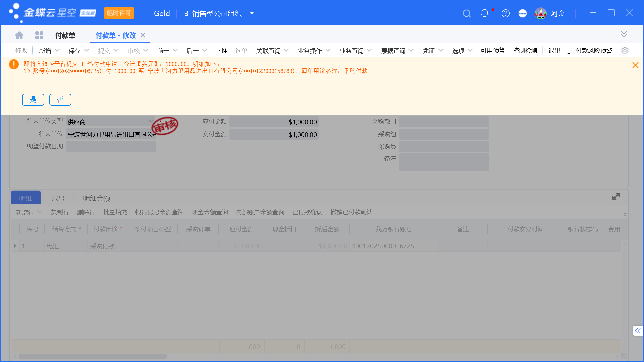Click the side panel collapse arrows
The height and width of the screenshot is (362, 644).
click(638, 331)
